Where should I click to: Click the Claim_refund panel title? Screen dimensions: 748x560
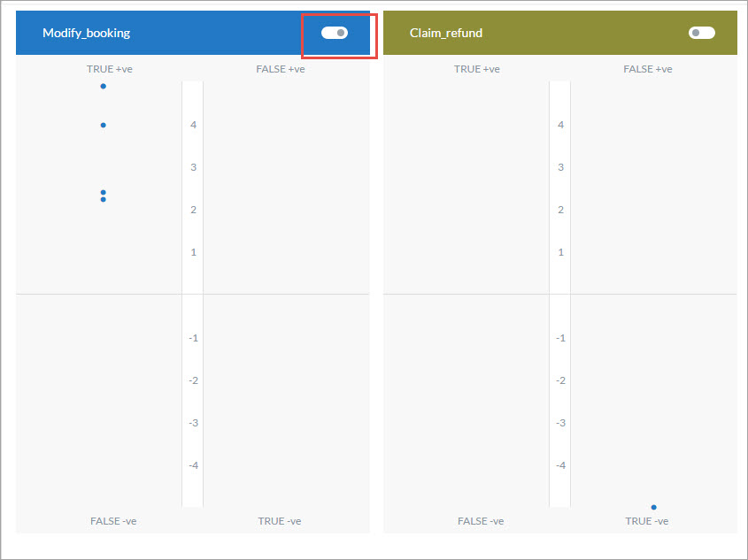[x=446, y=33]
